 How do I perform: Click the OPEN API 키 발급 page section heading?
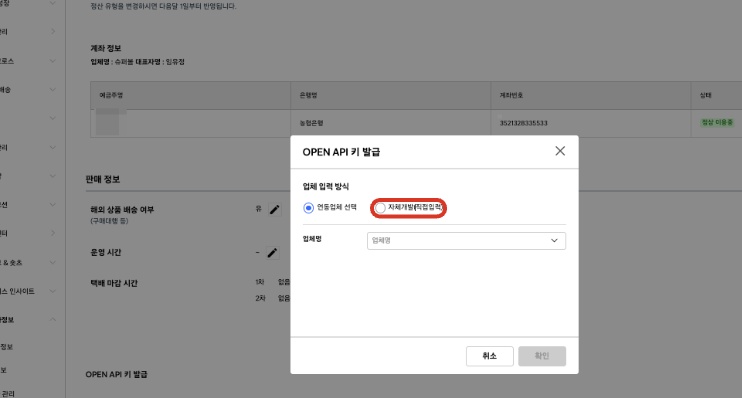116,374
